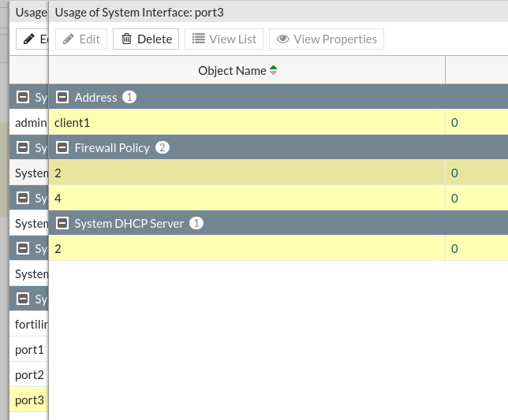The height and width of the screenshot is (420, 508).
Task: Select port1 in the background list
Action: point(29,350)
